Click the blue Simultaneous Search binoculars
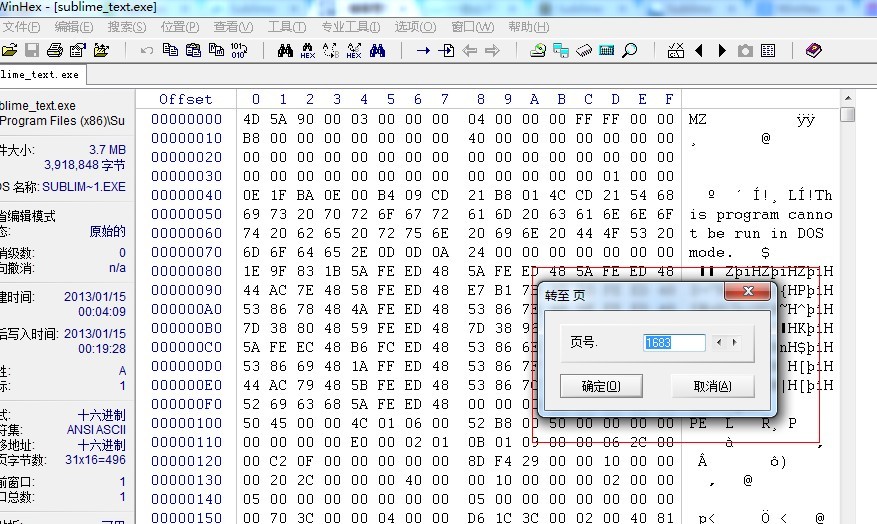Image resolution: width=877 pixels, height=524 pixels. pos(377,51)
